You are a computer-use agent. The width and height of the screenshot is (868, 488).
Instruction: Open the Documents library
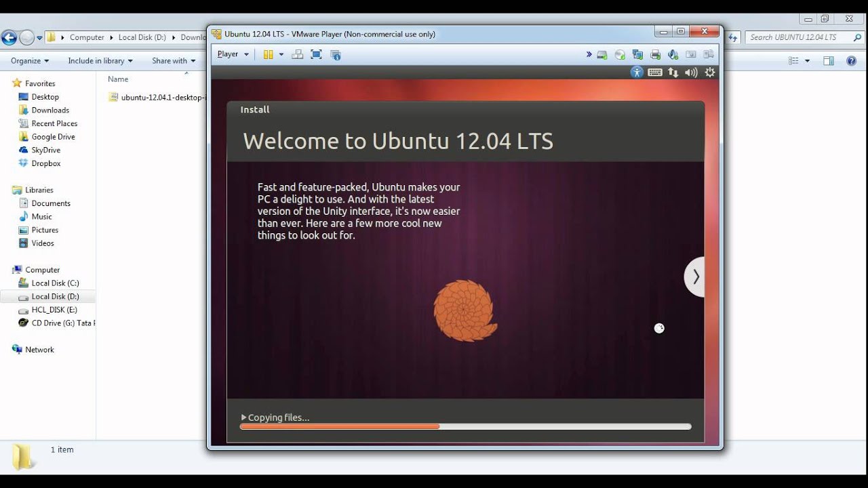51,203
